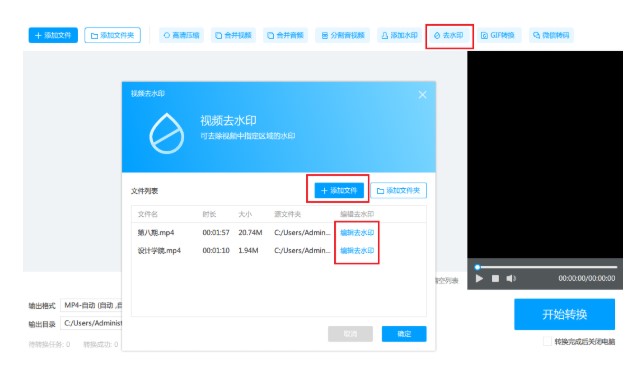Close the 视频去水印 dialog with the X

[x=422, y=95]
